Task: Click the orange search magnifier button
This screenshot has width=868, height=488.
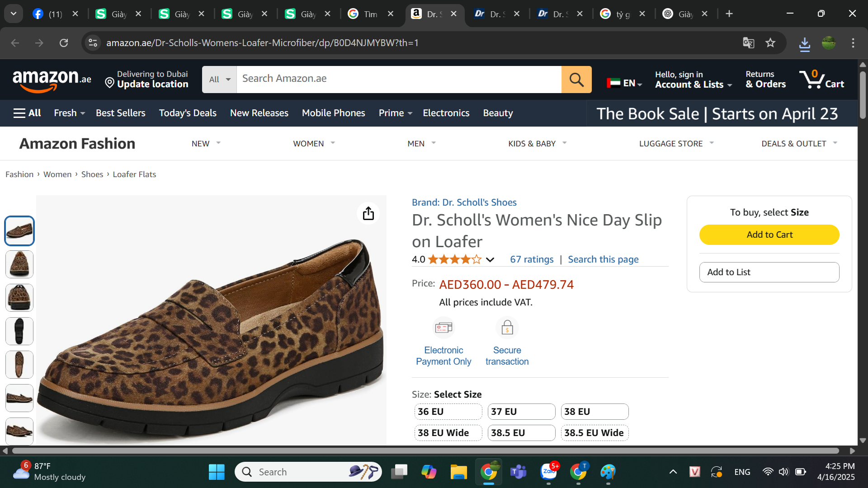Action: [576, 80]
